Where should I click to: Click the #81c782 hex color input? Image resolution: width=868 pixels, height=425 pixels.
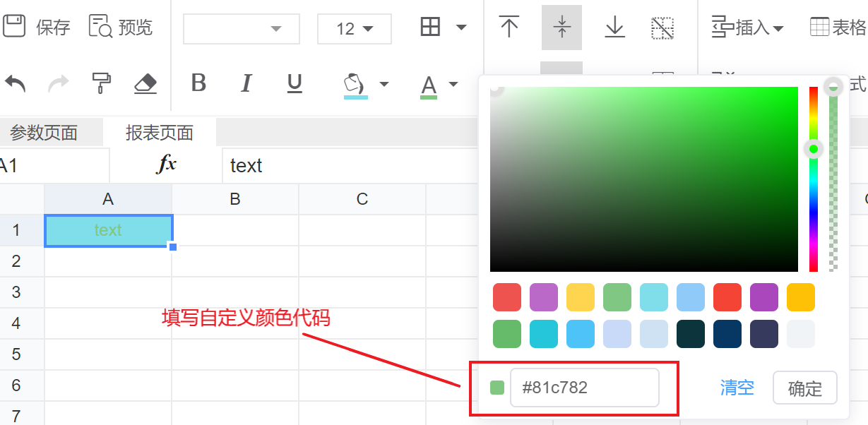coord(585,387)
